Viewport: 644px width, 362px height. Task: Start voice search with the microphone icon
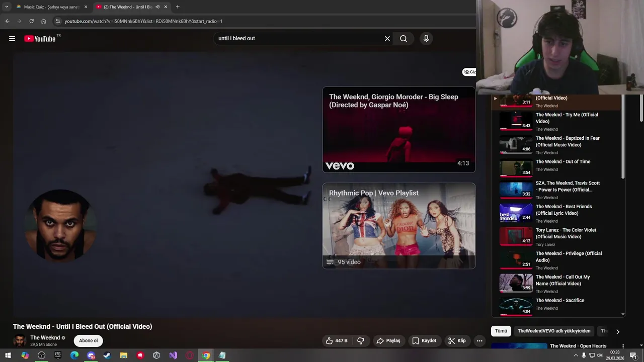coord(426,39)
